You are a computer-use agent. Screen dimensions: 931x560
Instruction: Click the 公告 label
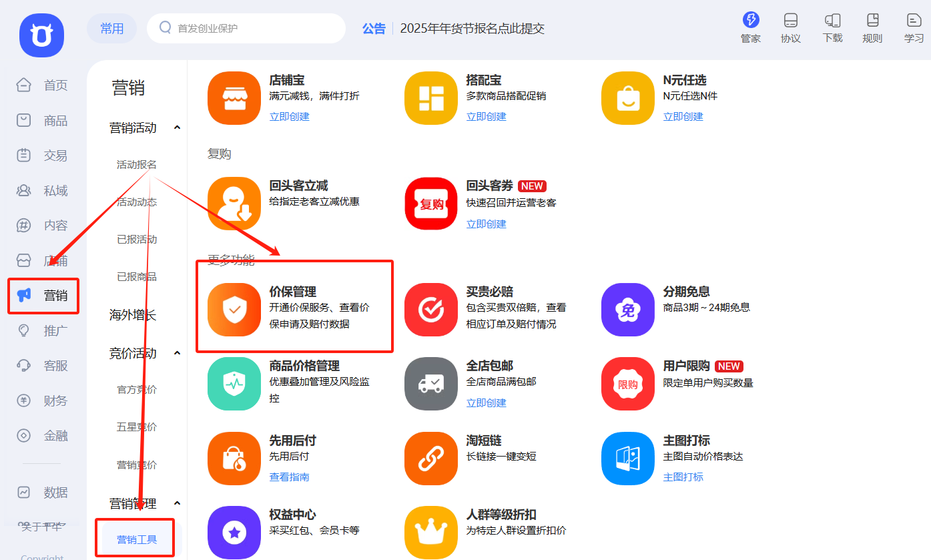[374, 29]
